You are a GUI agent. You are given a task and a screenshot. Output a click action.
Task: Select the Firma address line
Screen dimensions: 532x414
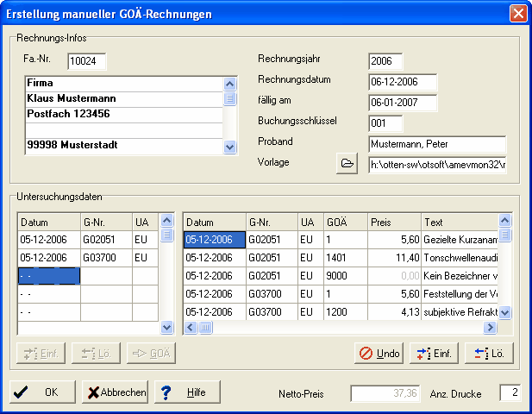[x=124, y=84]
